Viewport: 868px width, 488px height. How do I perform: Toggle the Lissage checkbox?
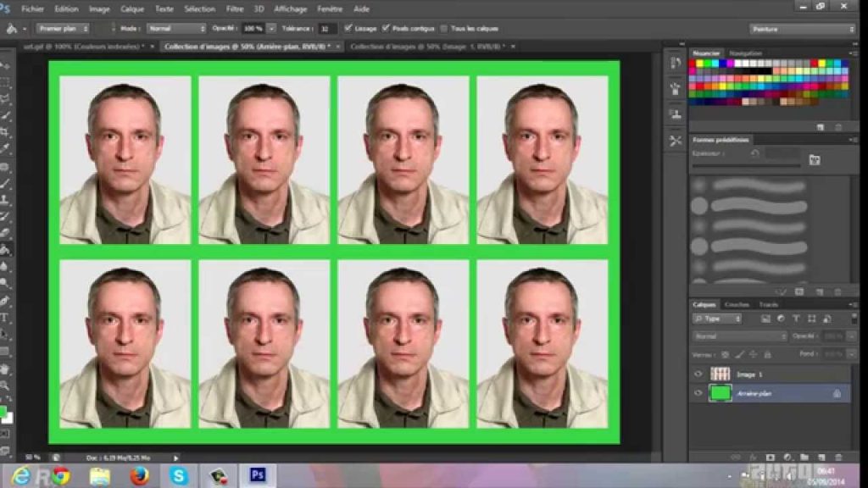pos(348,28)
